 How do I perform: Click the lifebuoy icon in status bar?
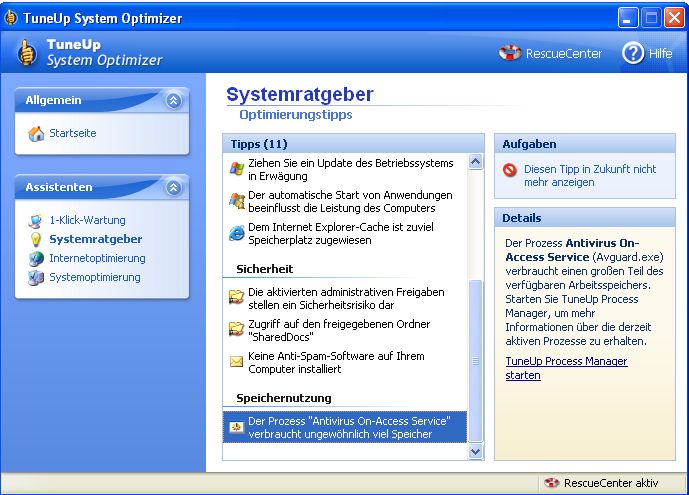tap(551, 483)
